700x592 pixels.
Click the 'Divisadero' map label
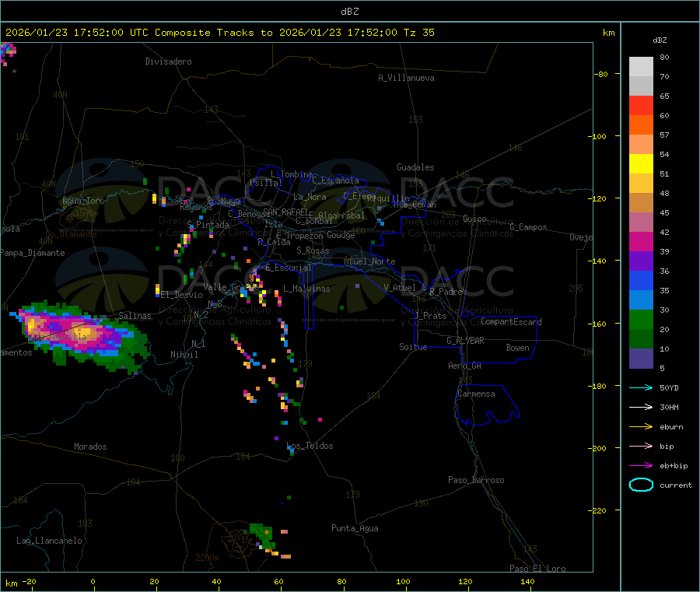click(x=168, y=61)
